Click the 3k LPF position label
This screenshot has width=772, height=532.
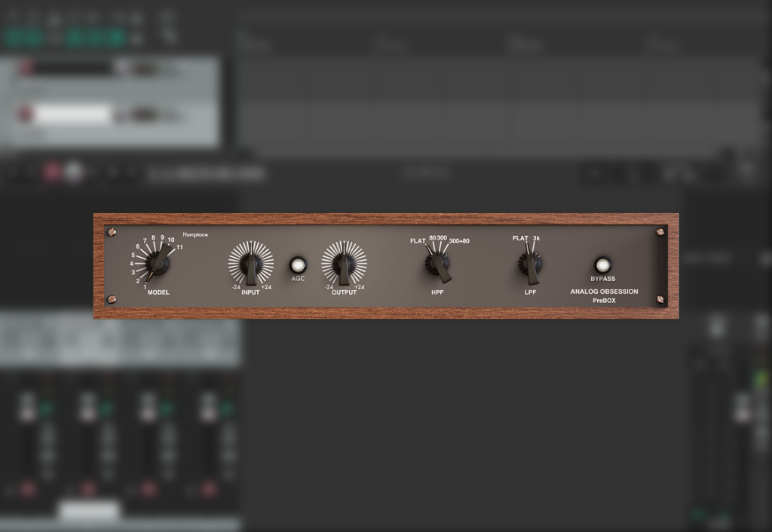point(536,238)
